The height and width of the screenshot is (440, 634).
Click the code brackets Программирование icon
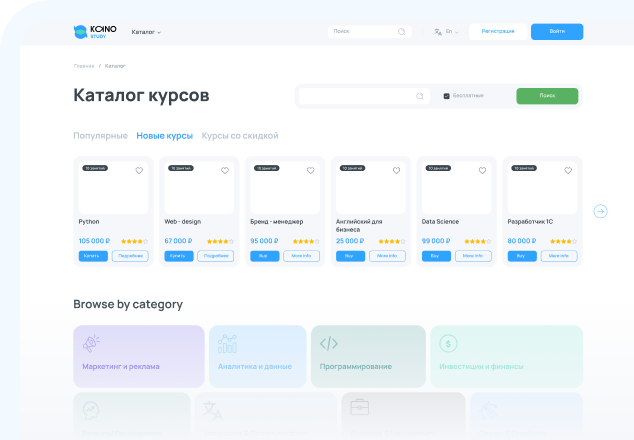(329, 343)
